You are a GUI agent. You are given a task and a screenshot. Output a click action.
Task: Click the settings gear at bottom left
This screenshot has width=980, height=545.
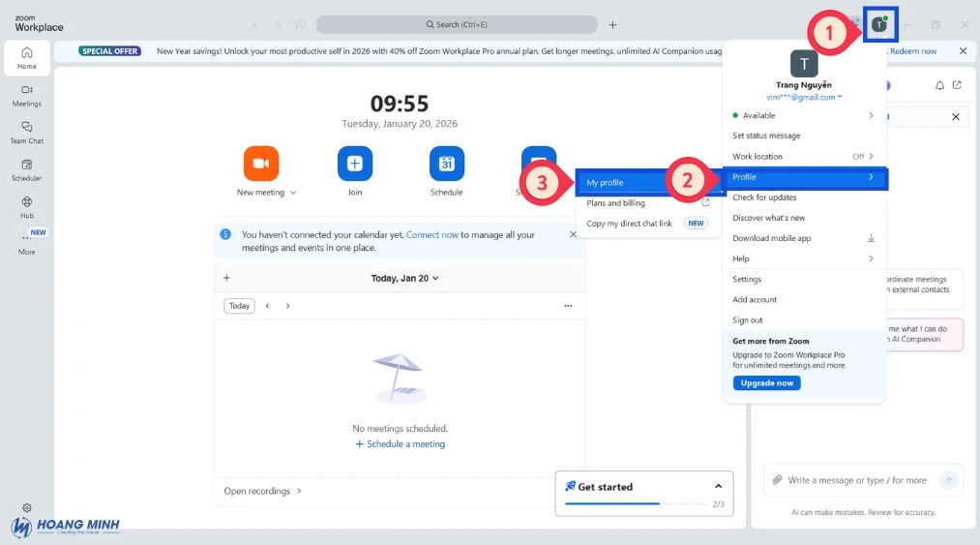click(27, 507)
